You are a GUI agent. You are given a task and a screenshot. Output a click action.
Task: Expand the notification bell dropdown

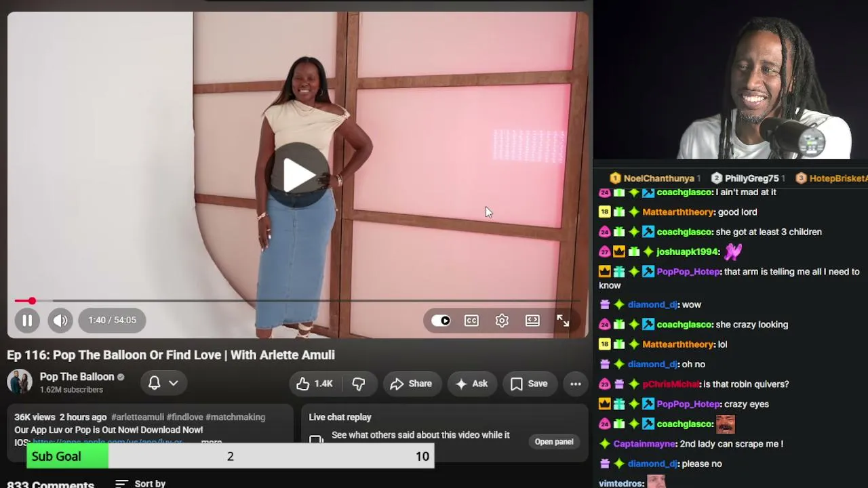pyautogui.click(x=163, y=383)
